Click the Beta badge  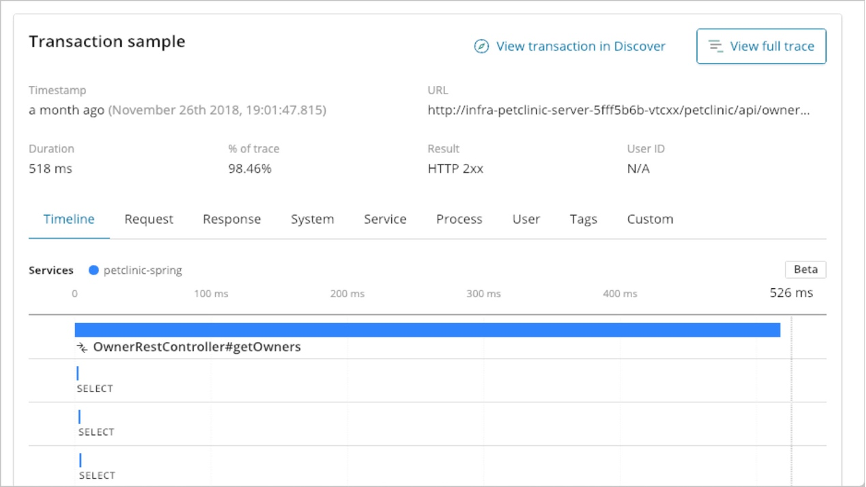point(805,270)
